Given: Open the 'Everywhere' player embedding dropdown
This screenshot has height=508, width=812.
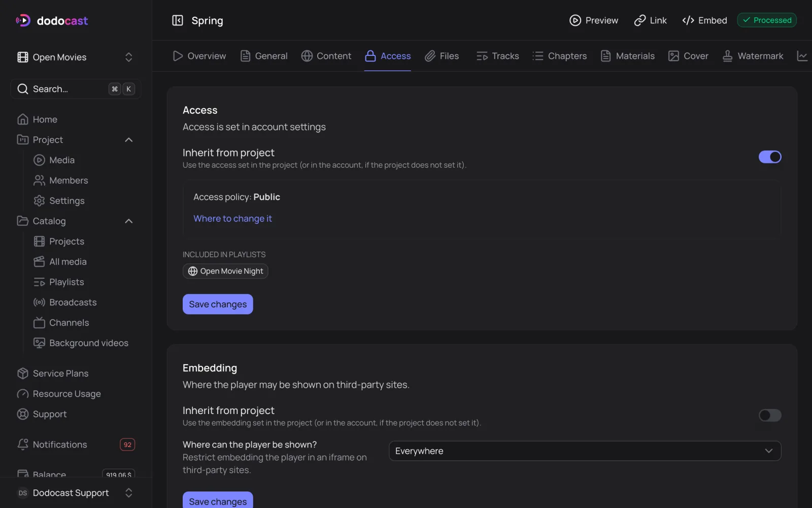Looking at the screenshot, I should tap(585, 451).
